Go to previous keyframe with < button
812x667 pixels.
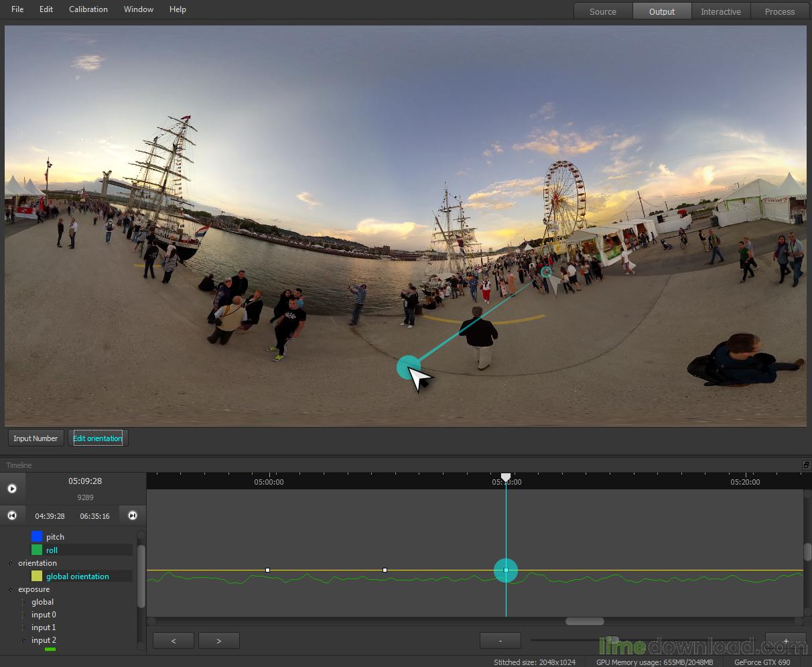(x=174, y=641)
